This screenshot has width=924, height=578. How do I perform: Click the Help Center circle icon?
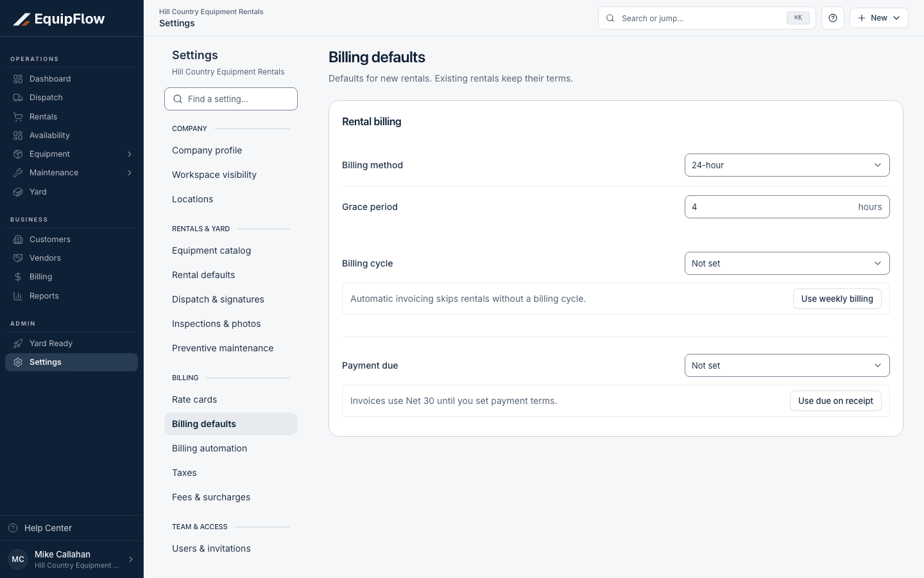(x=13, y=528)
